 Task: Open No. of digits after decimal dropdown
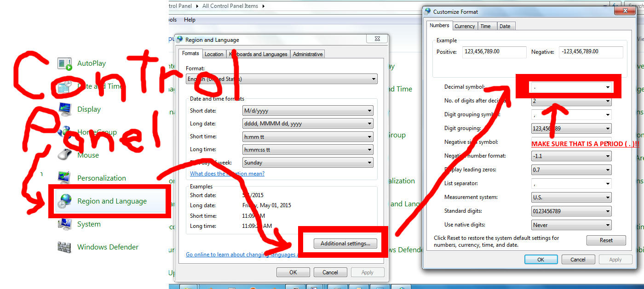click(x=571, y=101)
